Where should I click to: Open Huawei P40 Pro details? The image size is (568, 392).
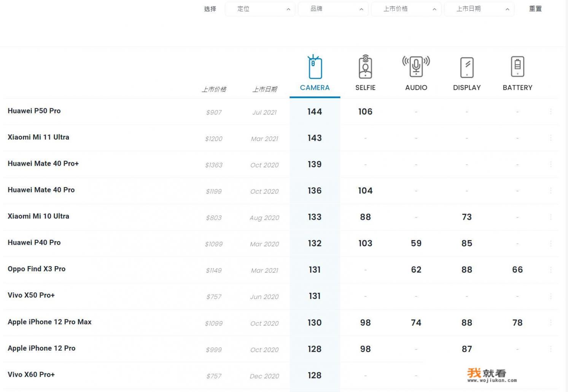coord(34,242)
